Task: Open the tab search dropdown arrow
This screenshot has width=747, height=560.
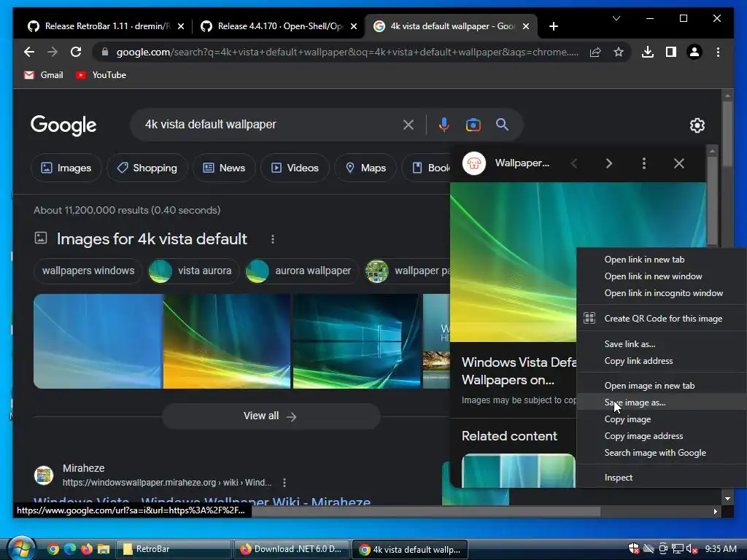Action: coord(616,18)
